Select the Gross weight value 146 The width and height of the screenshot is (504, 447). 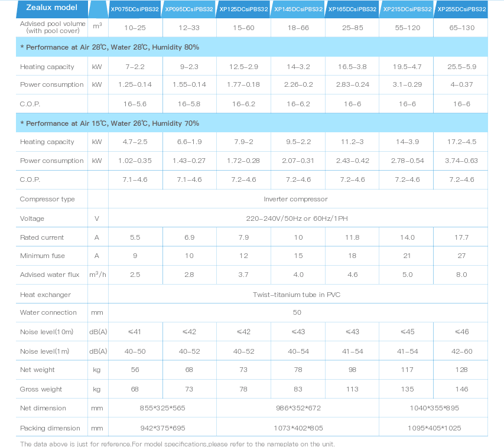tap(461, 389)
